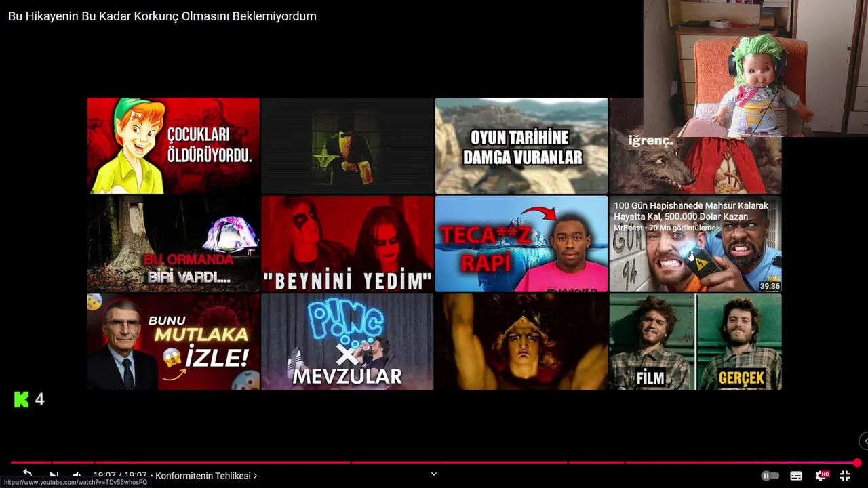The image size is (868, 488).
Task: Open the Konformitenin Tehlikesi chapter list
Action: click(206, 476)
